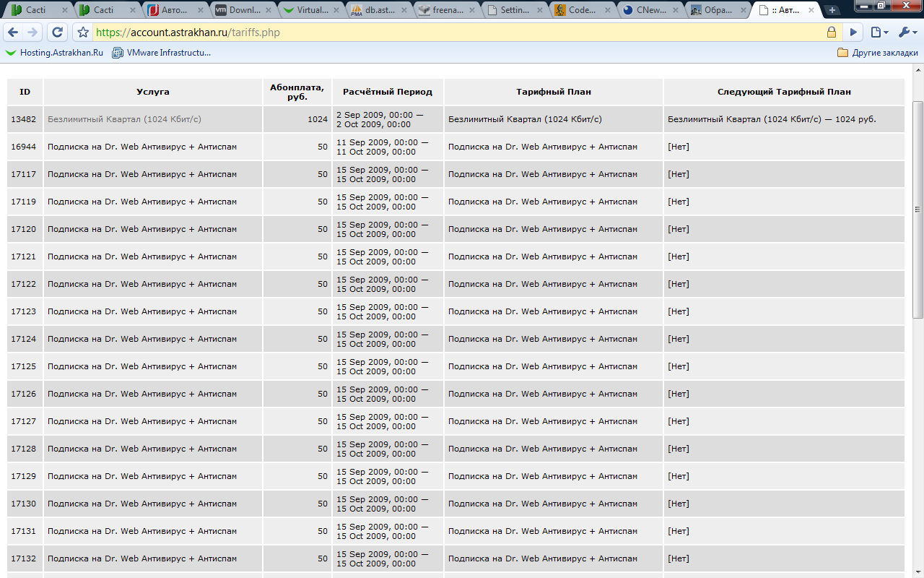Open the VMware Infrastructu... bookmark
Screen dimensions: 924x578
pyautogui.click(x=162, y=53)
